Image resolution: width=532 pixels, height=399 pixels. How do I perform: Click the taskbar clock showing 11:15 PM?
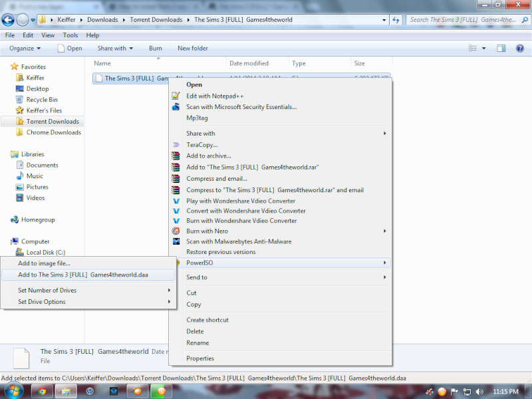pos(505,392)
